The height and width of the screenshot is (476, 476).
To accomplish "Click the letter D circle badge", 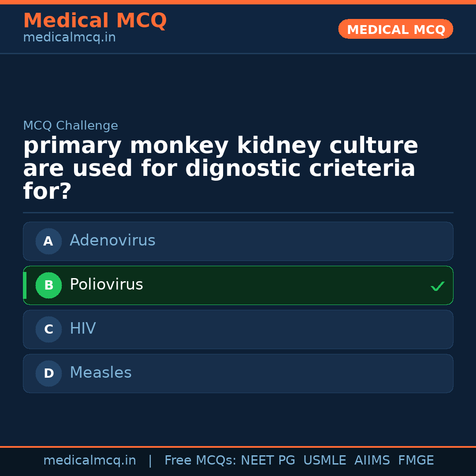I will tap(48, 373).
